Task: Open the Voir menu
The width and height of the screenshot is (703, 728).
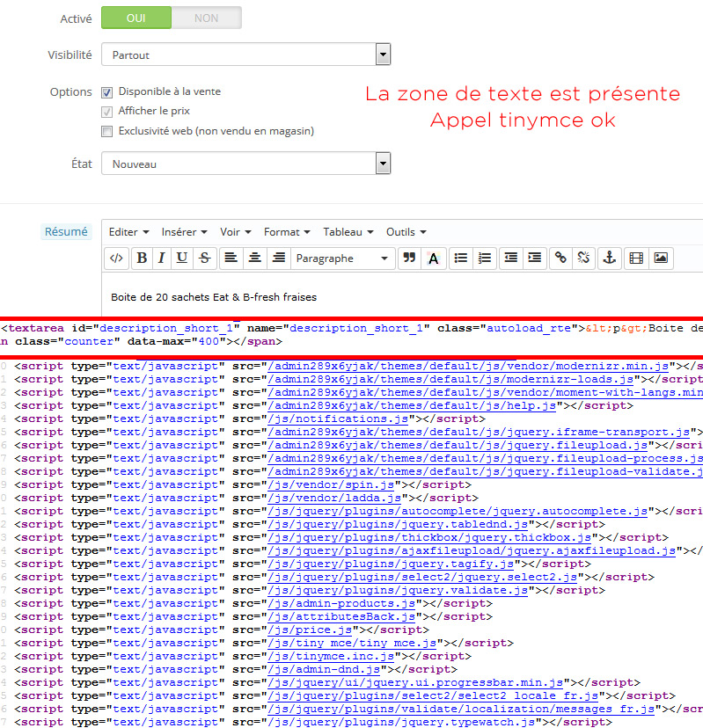Action: pyautogui.click(x=235, y=232)
